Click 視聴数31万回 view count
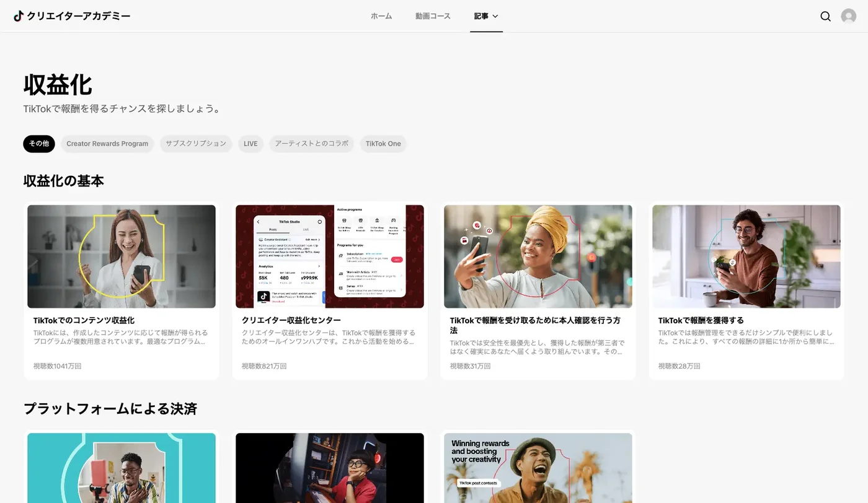Screen dimensions: 868x503 point(470,366)
